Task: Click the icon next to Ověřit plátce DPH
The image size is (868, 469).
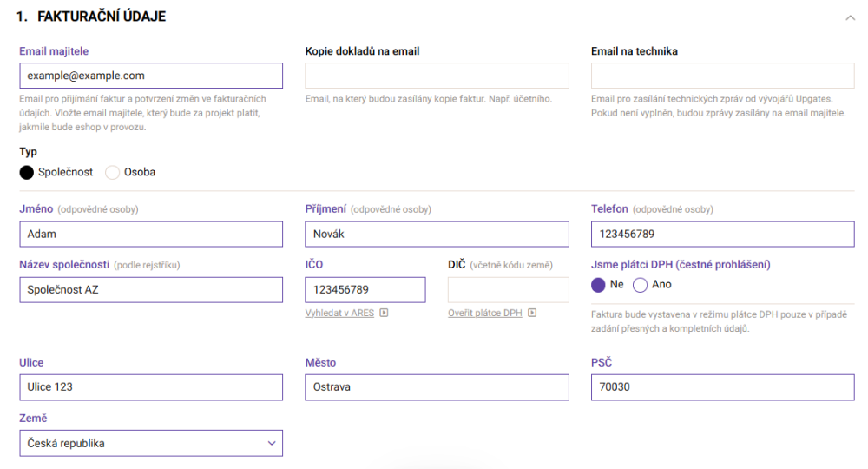Action: coord(532,313)
